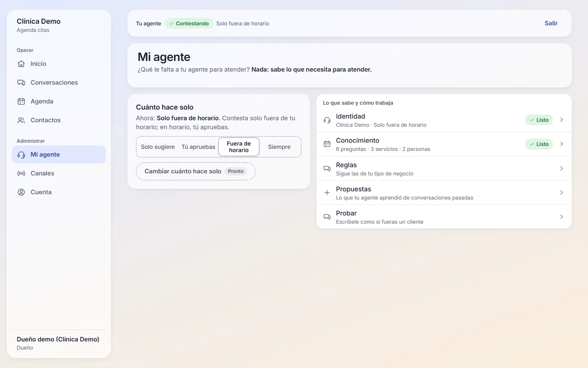The height and width of the screenshot is (368, 588).
Task: Go to Conversaciones in the sidebar
Action: tap(59, 83)
